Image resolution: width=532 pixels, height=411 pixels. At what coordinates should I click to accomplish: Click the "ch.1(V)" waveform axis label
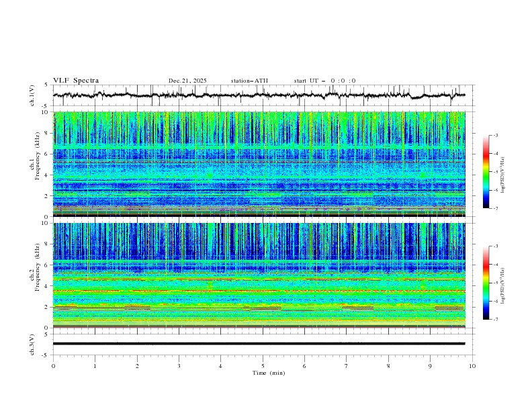point(32,95)
